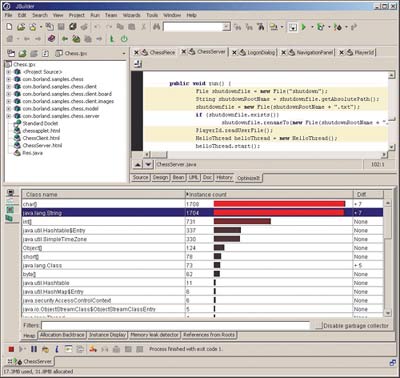The image size is (400, 378).
Task: Click the Save file diskette icon
Action: click(x=61, y=27)
